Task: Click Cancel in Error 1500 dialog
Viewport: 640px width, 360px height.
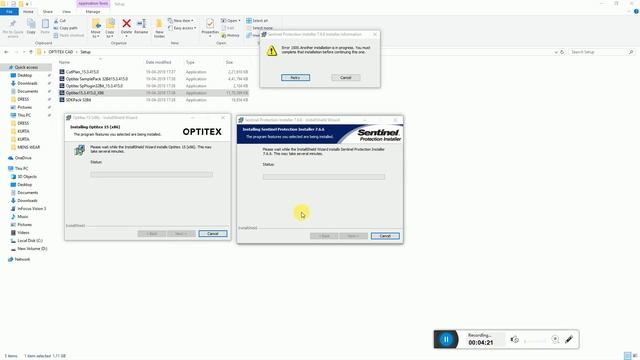Action: [346, 78]
